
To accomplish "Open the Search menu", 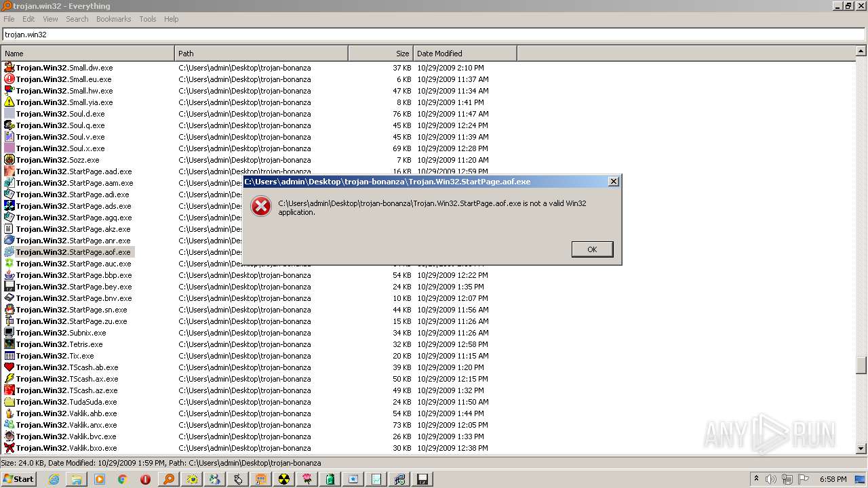I will [77, 19].
